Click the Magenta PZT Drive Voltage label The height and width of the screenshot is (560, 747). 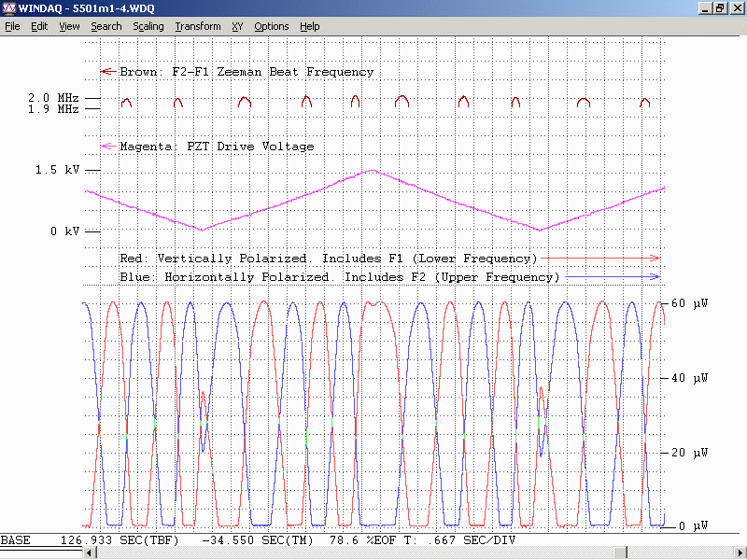[x=216, y=147]
